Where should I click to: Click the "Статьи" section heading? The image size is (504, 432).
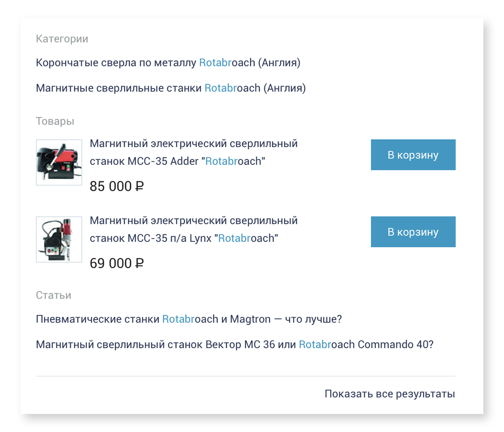click(x=54, y=295)
